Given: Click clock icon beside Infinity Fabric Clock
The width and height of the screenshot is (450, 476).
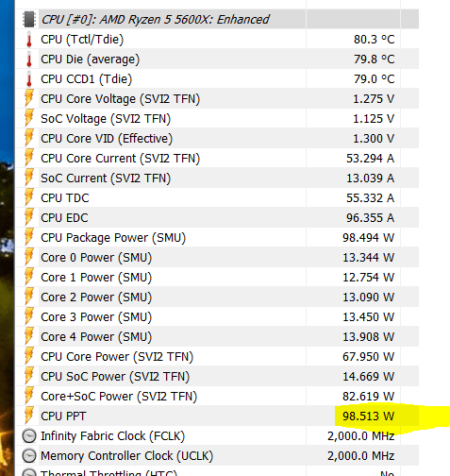Looking at the screenshot, I should click(29, 436).
